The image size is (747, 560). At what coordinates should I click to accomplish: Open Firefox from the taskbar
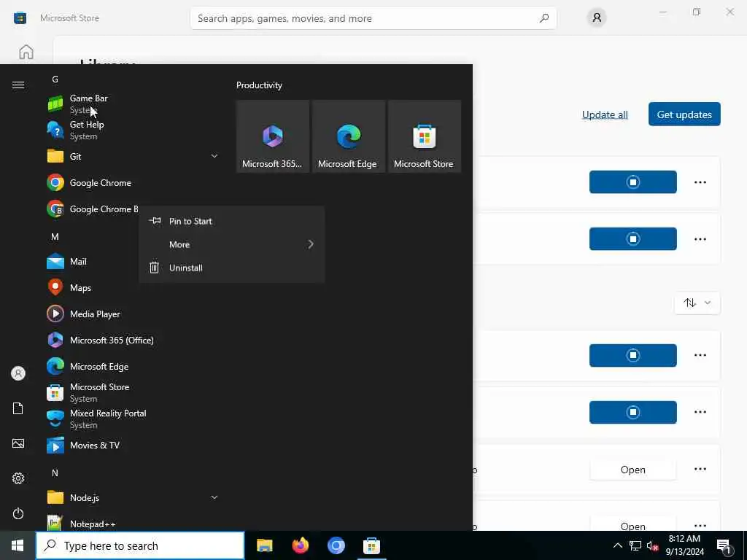pos(300,545)
